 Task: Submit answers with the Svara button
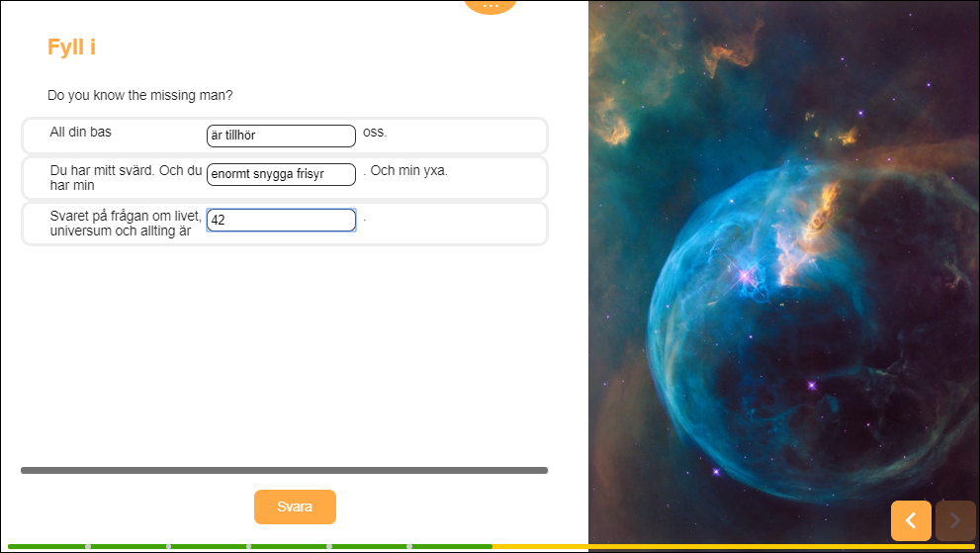click(x=295, y=507)
